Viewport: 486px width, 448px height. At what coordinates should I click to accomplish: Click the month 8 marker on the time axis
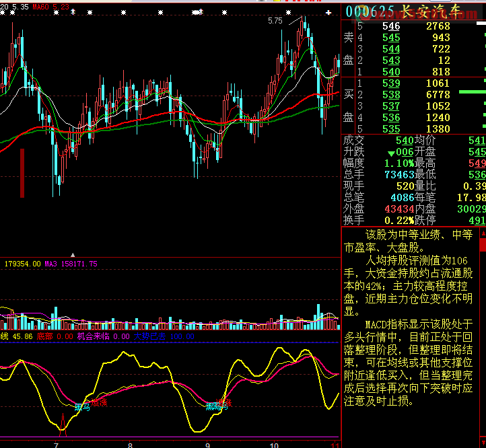pyautogui.click(x=130, y=445)
